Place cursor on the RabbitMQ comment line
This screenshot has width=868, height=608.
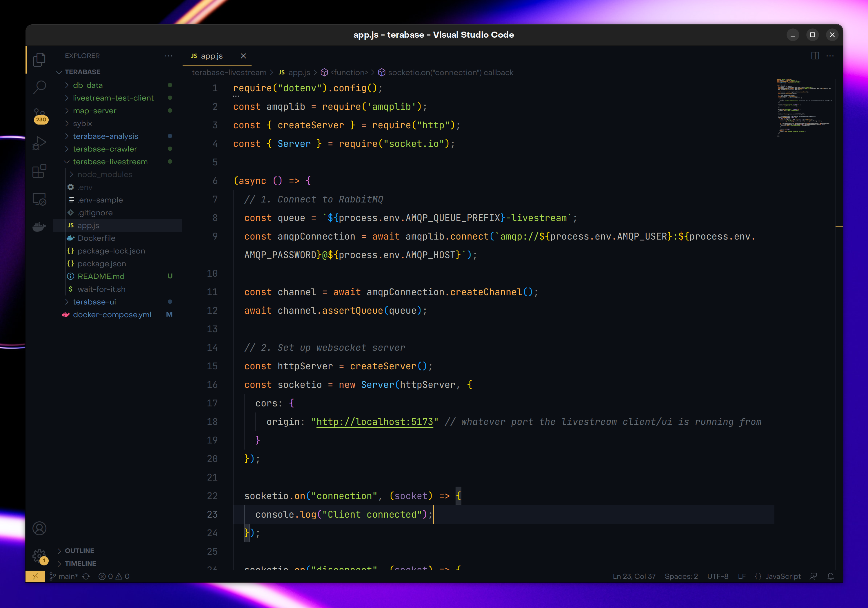[313, 200]
